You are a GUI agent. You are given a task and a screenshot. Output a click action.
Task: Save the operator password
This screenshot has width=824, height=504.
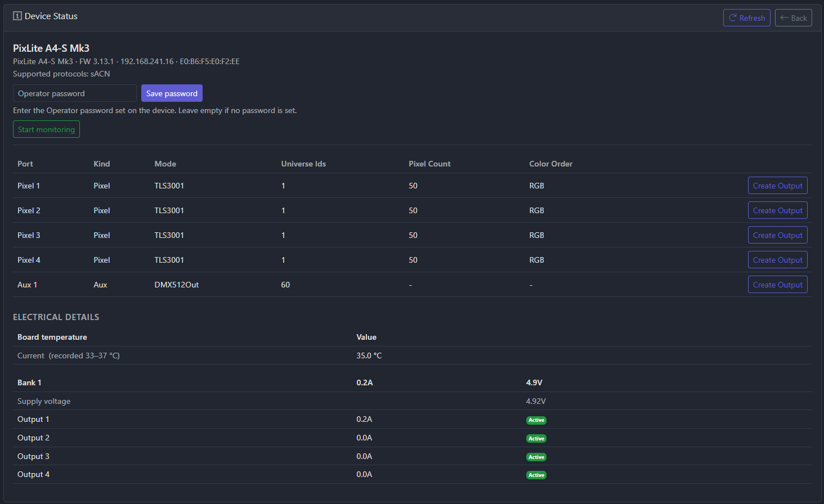172,93
